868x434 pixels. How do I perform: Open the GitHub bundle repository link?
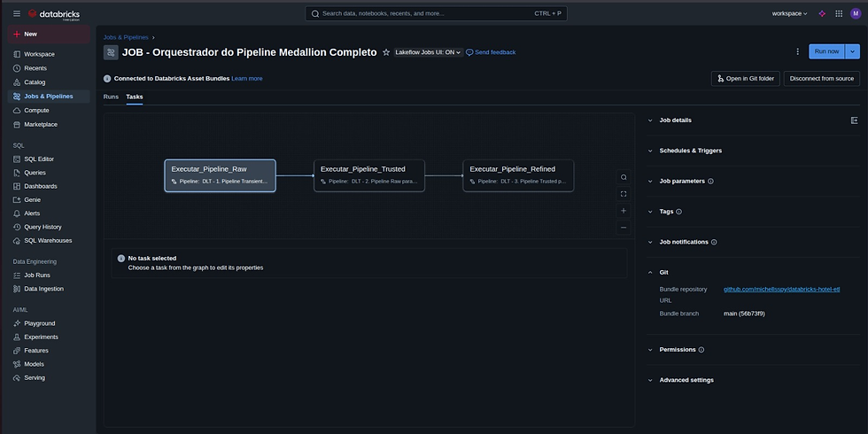click(781, 290)
